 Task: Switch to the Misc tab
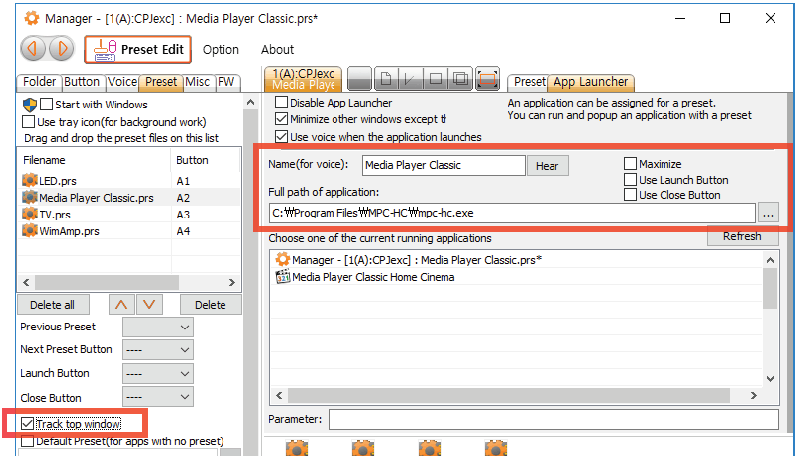click(198, 82)
